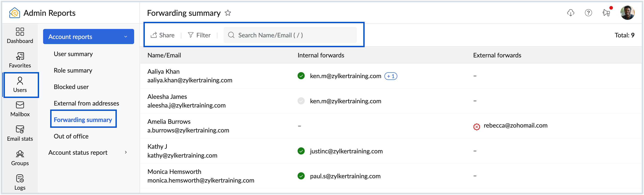Click monica.hemsworth@zylkertraining.com email
Viewport: 644px width, 195px height.
tap(201, 181)
